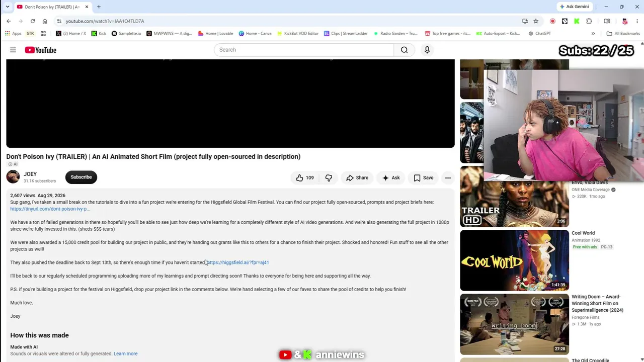This screenshot has width=644, height=362.
Task: Open the KickBot VOD Editor bookmark
Action: [297, 34]
